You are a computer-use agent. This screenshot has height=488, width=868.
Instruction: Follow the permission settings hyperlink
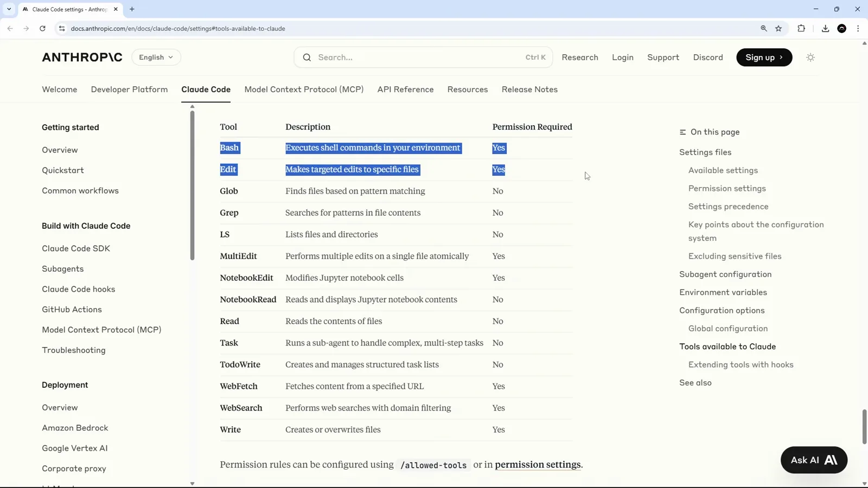coord(538,465)
